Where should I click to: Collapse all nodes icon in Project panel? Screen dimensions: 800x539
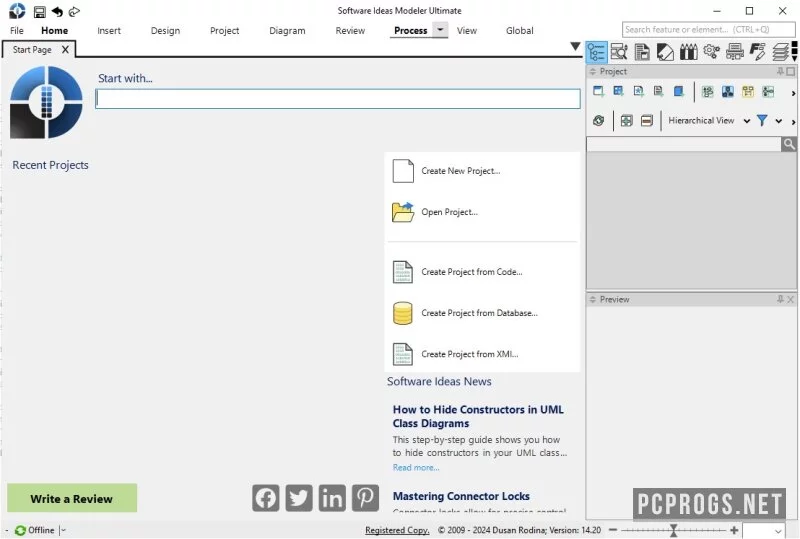pyautogui.click(x=646, y=120)
